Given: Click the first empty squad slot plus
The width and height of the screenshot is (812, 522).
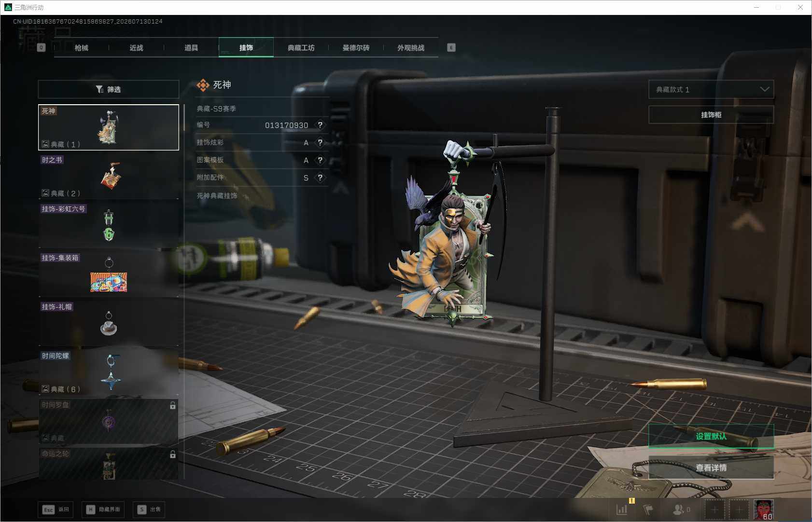Looking at the screenshot, I should point(714,509).
